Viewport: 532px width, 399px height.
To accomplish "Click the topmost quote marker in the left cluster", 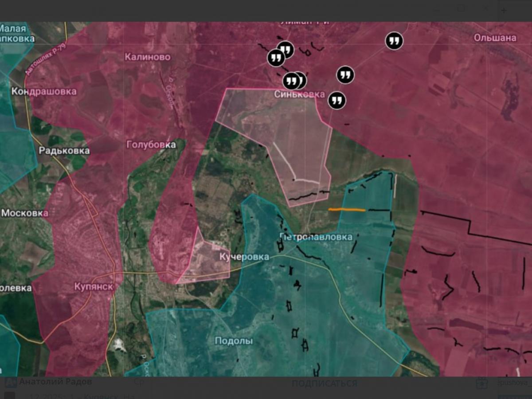I will 286,49.
